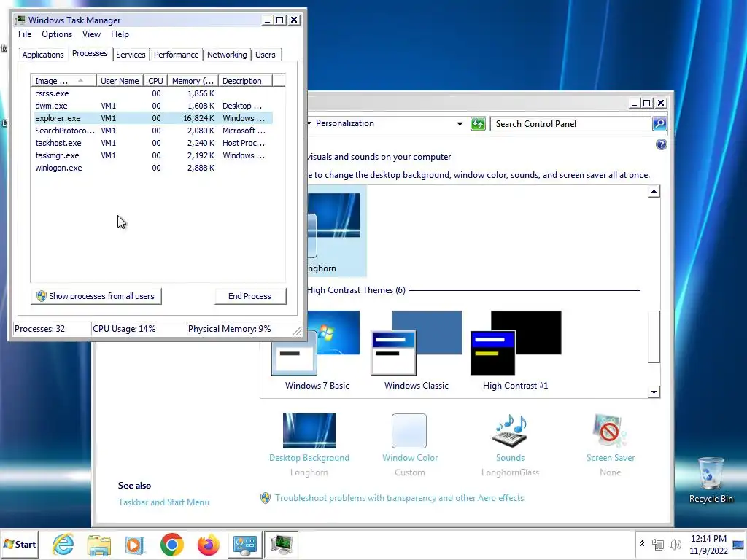
Task: Click the volume speaker tray icon
Action: click(x=675, y=544)
